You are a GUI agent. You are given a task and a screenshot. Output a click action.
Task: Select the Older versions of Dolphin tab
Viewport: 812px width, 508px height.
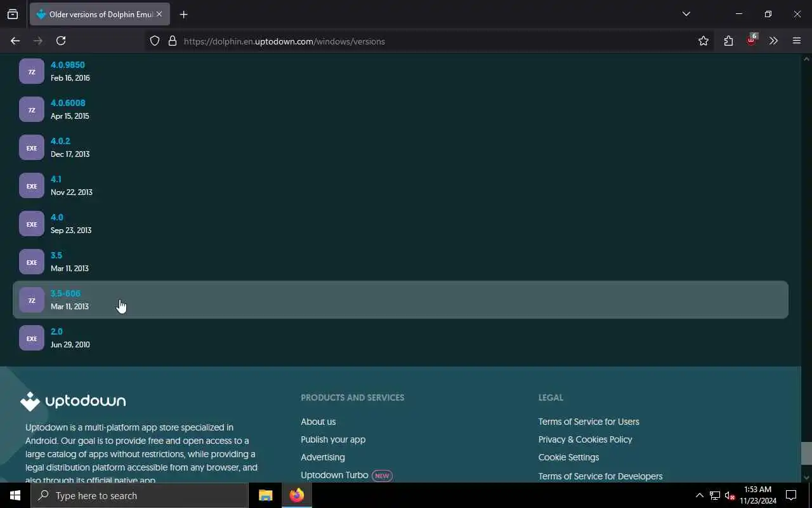[100, 14]
